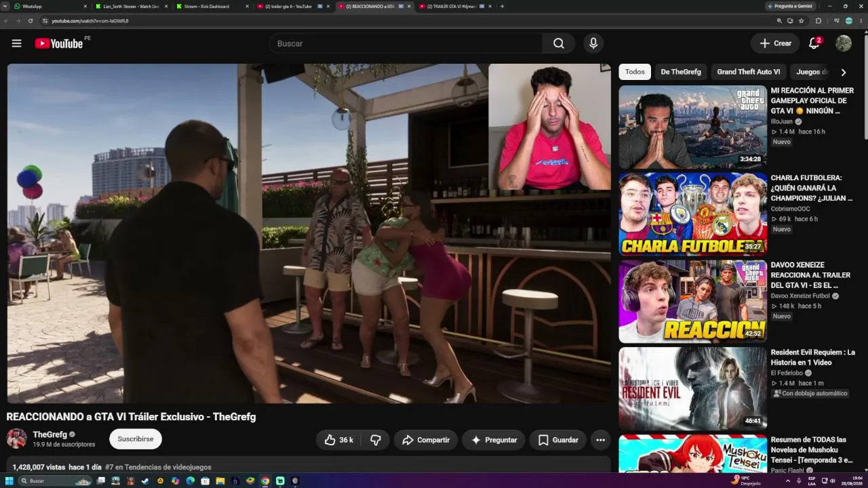Open the YouTube guide hamburger menu

pyautogui.click(x=16, y=43)
